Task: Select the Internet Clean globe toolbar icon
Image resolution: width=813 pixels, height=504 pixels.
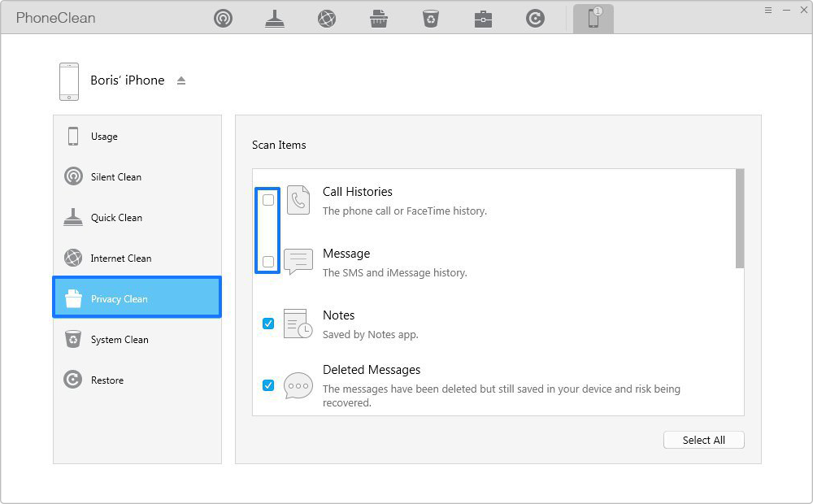Action: tap(327, 19)
